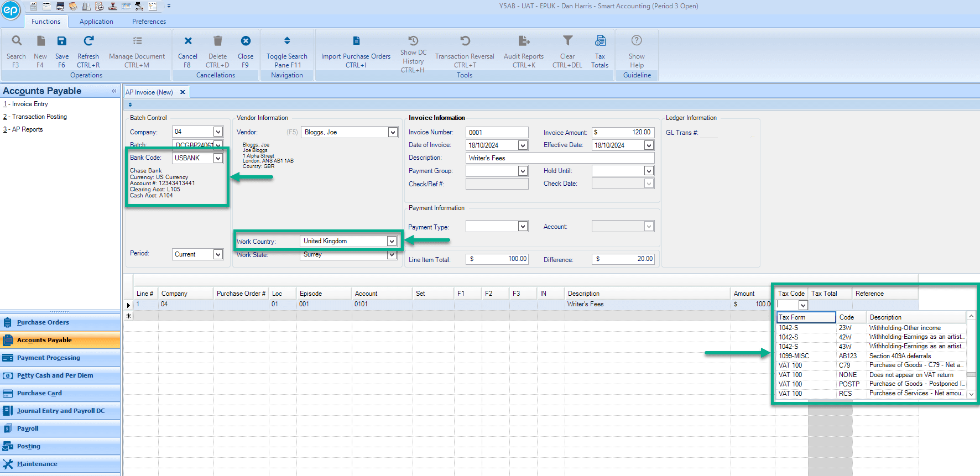Open the Purchase Orders module

pyautogui.click(x=43, y=322)
